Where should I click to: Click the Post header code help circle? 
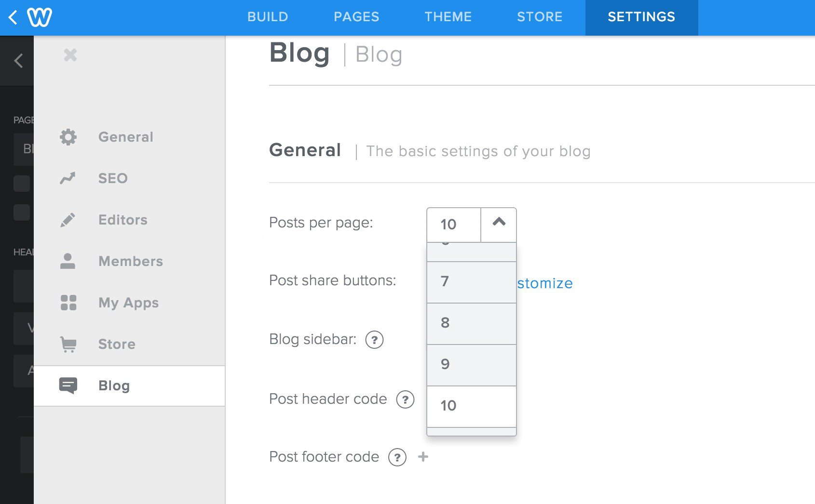point(406,399)
